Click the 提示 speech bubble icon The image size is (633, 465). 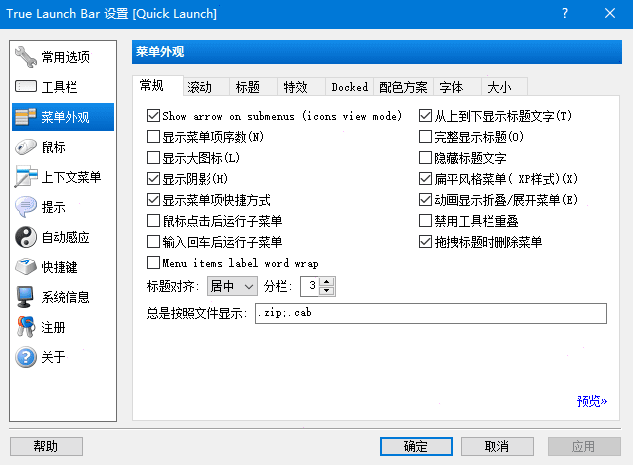coord(26,207)
